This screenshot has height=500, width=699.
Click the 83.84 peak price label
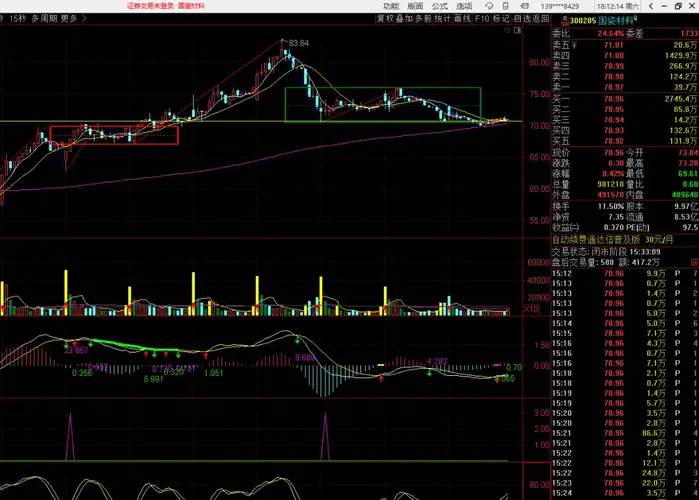(x=298, y=43)
